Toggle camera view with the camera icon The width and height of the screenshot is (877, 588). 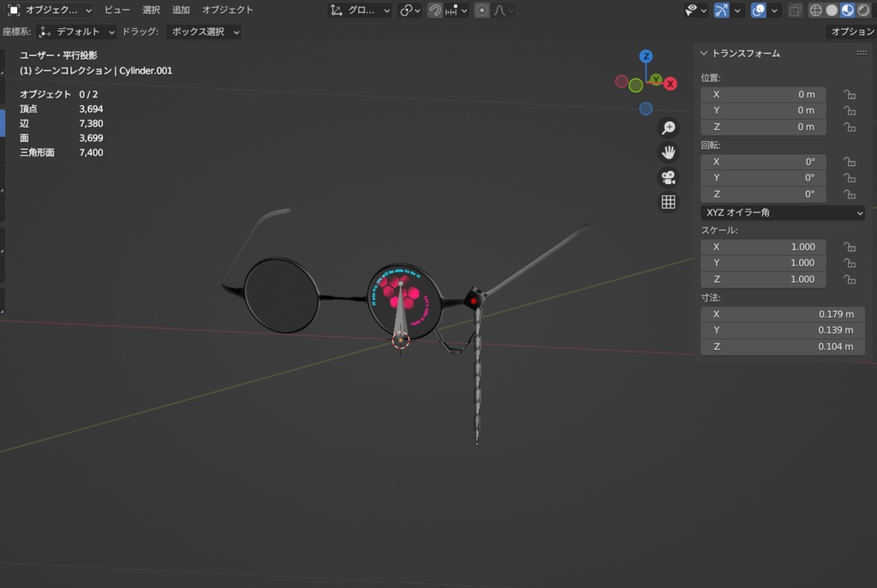(x=668, y=178)
